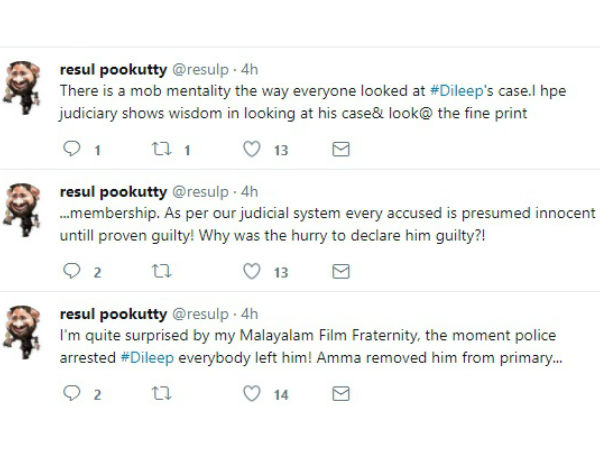Like the judicial system tweet
600x450 pixels.
coord(253,271)
